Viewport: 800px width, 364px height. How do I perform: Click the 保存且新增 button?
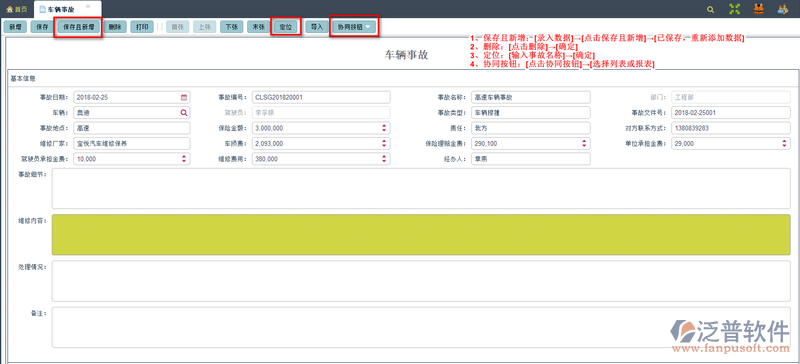pyautogui.click(x=79, y=27)
